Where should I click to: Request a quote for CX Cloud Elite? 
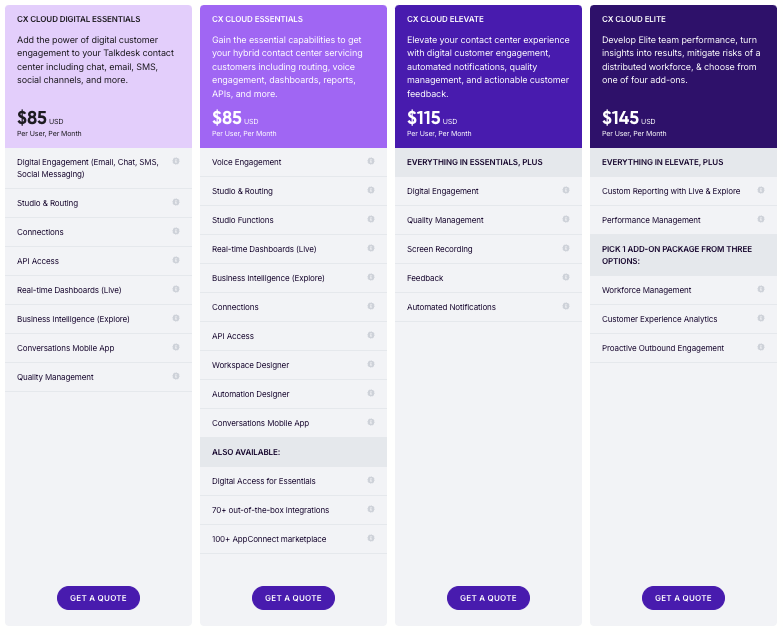coord(683,598)
